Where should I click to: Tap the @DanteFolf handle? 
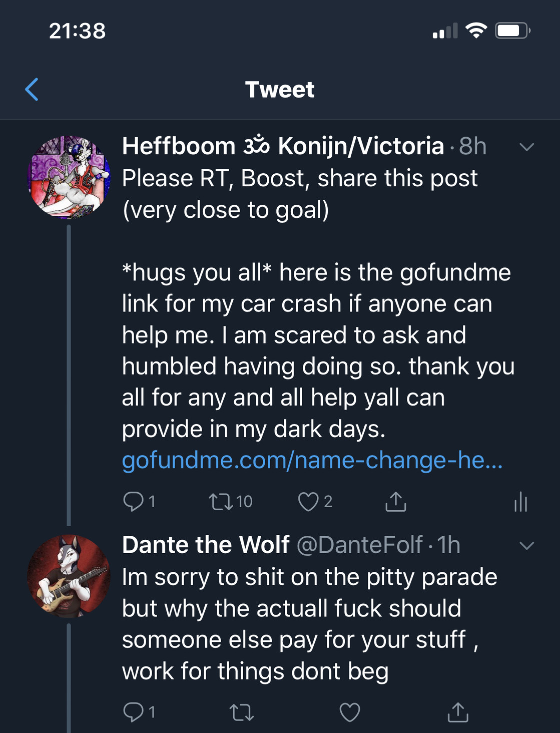tap(359, 545)
